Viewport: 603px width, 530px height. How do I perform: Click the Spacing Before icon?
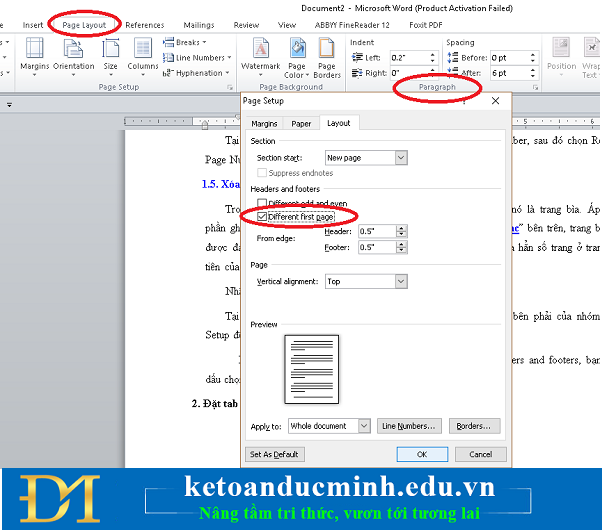pos(453,58)
